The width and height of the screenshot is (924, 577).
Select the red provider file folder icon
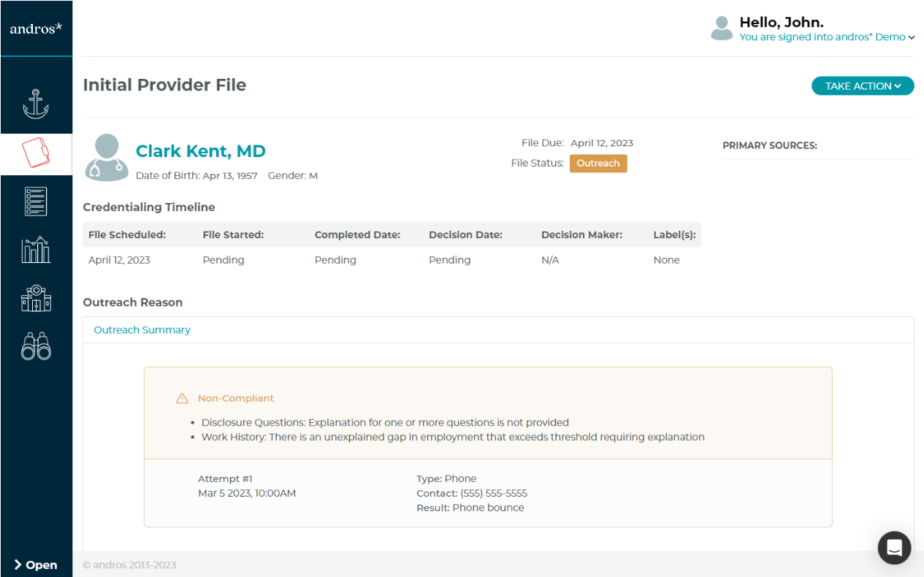(36, 153)
